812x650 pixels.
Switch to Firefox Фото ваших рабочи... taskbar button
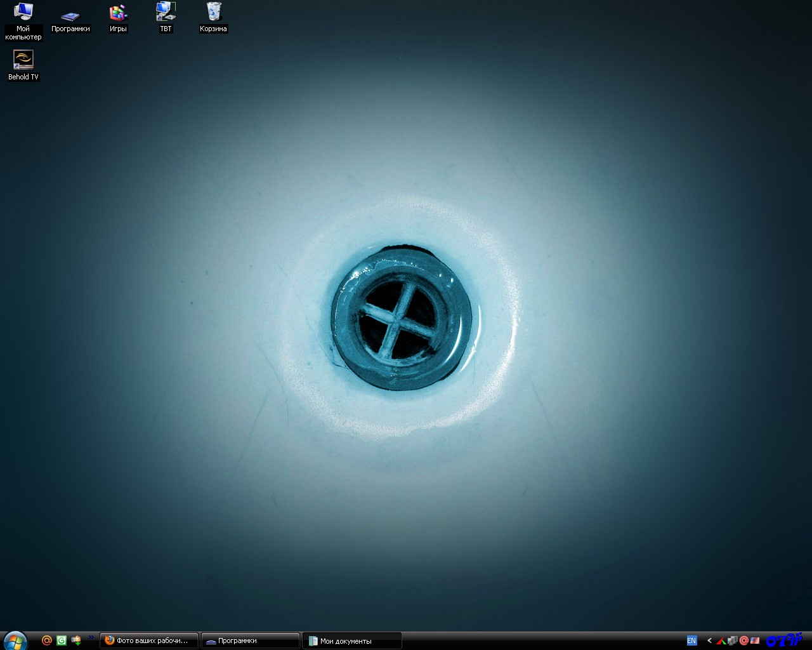pyautogui.click(x=149, y=640)
